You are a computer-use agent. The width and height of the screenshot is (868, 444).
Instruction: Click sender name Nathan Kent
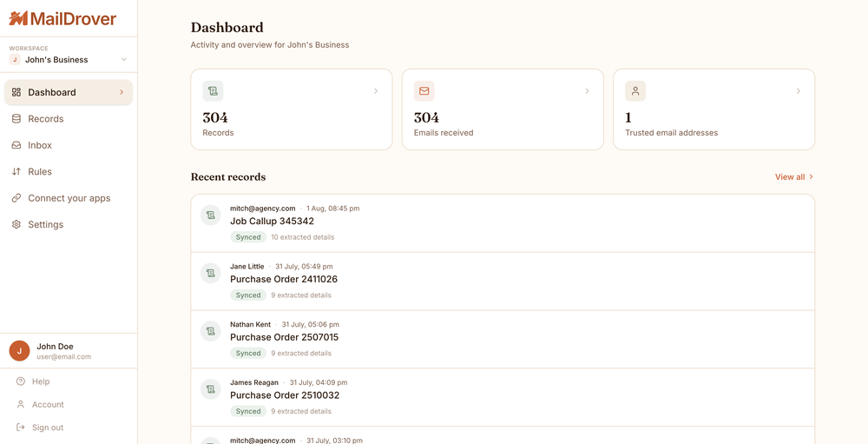pos(250,324)
